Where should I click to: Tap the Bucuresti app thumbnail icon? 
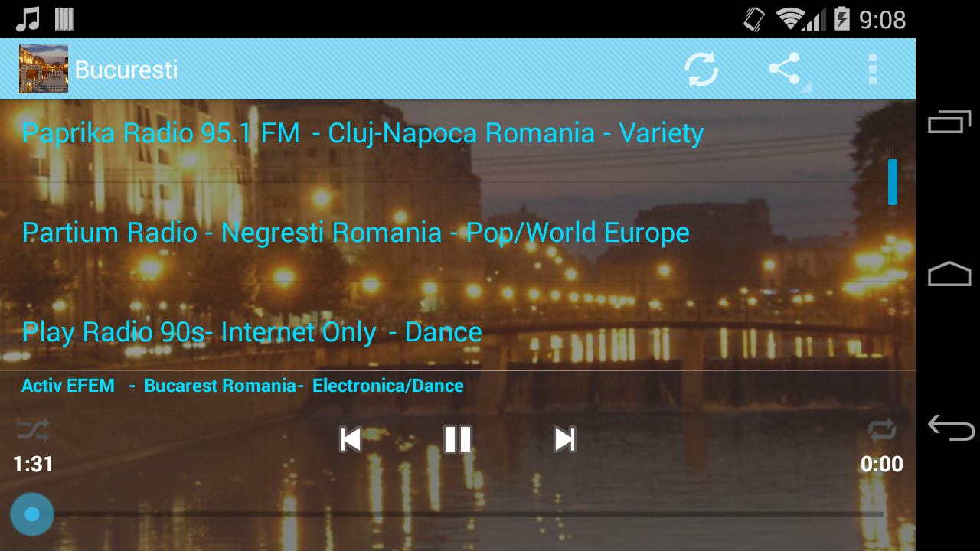(44, 69)
